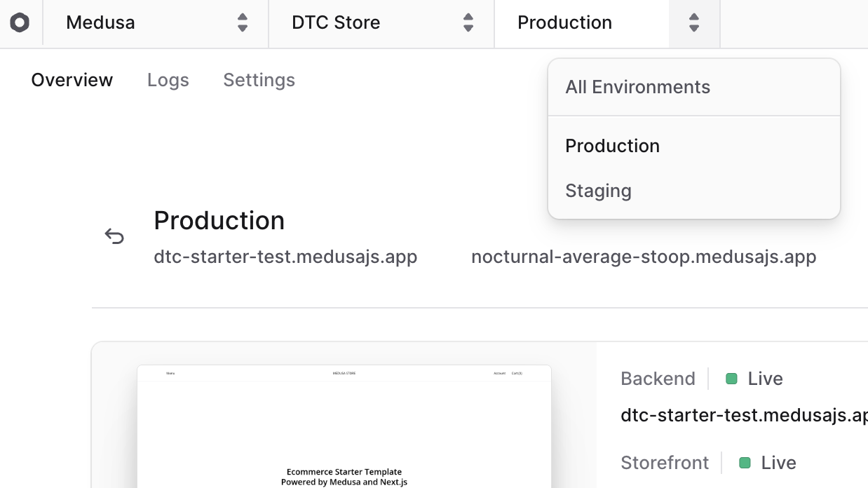Image resolution: width=868 pixels, height=488 pixels.
Task: Click the green Live status dot for Backend
Action: (732, 379)
